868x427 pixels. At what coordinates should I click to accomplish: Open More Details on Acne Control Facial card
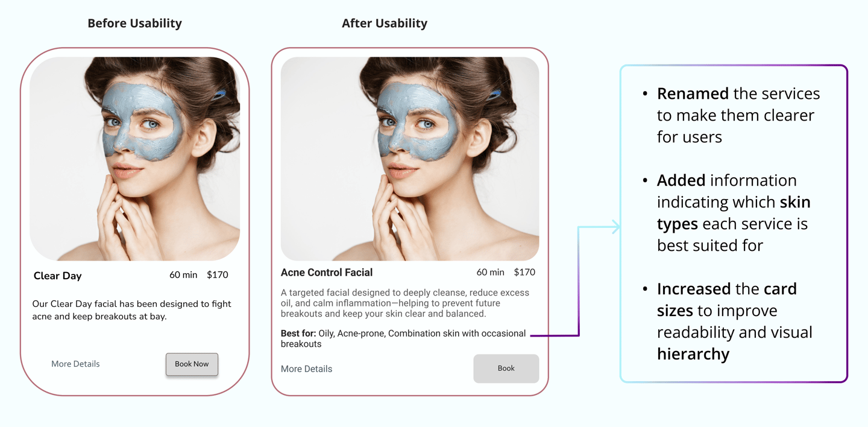(x=306, y=369)
